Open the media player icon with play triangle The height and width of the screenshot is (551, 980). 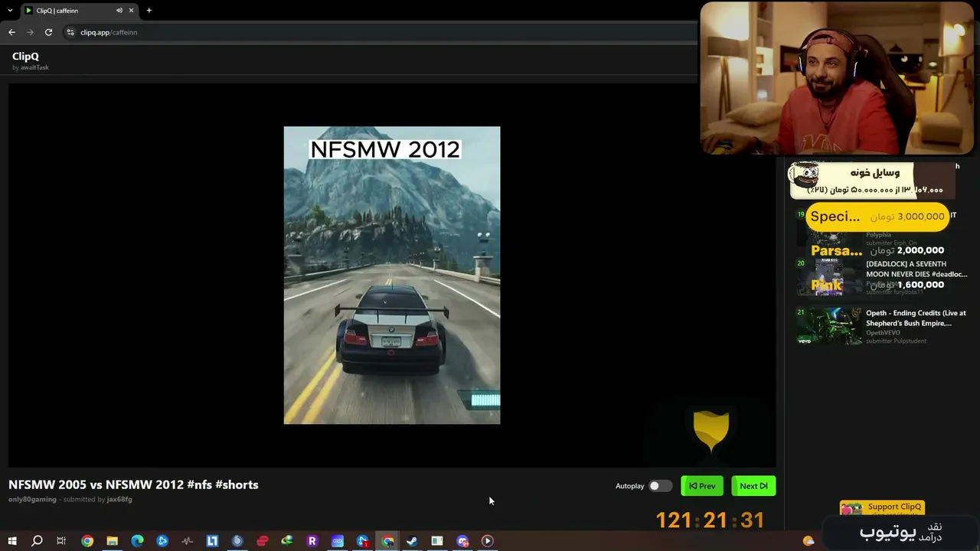tap(487, 541)
